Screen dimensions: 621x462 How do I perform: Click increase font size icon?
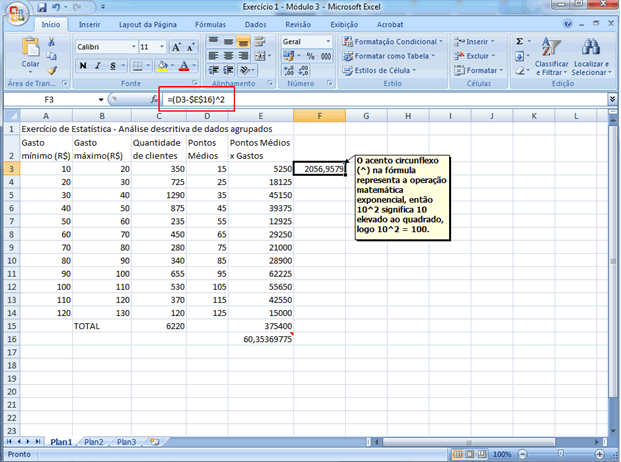[x=177, y=47]
